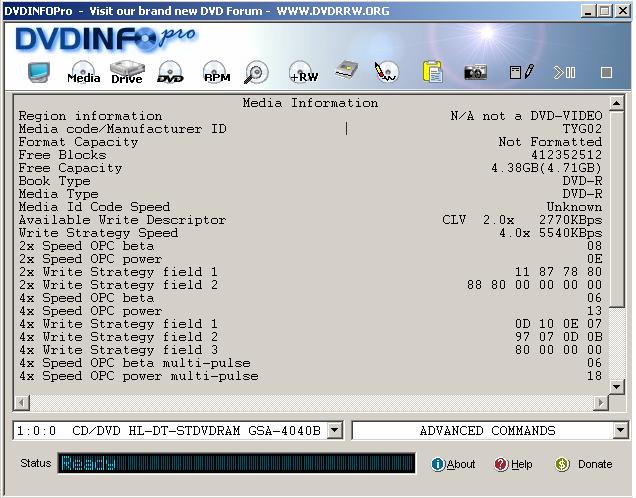Open the +RW tools icon
This screenshot has width=636, height=498.
[x=303, y=73]
